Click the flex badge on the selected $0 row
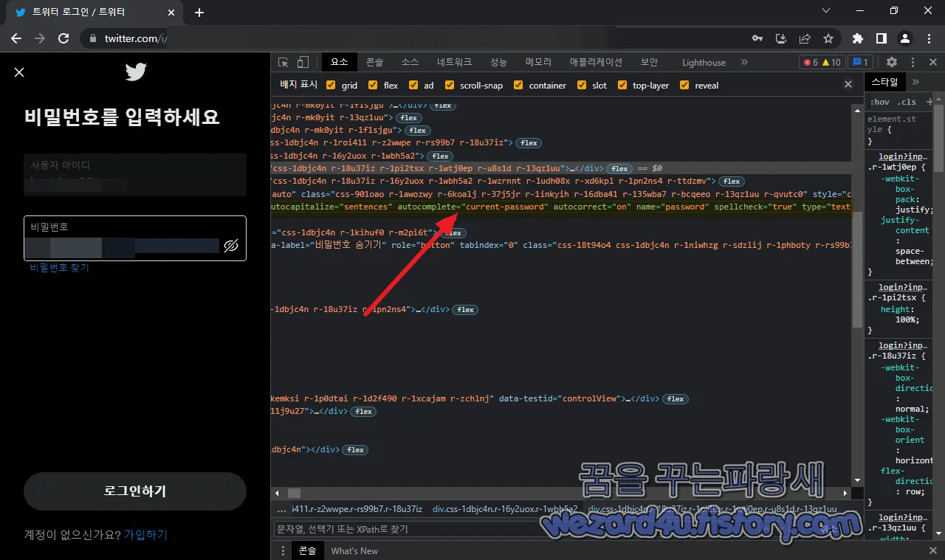The height and width of the screenshot is (560, 945). point(619,168)
